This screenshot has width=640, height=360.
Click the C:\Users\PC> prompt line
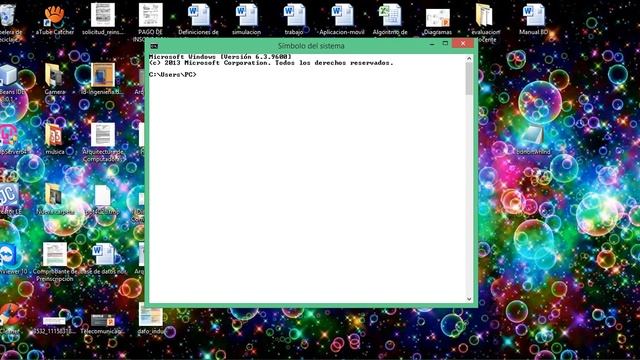[173, 75]
